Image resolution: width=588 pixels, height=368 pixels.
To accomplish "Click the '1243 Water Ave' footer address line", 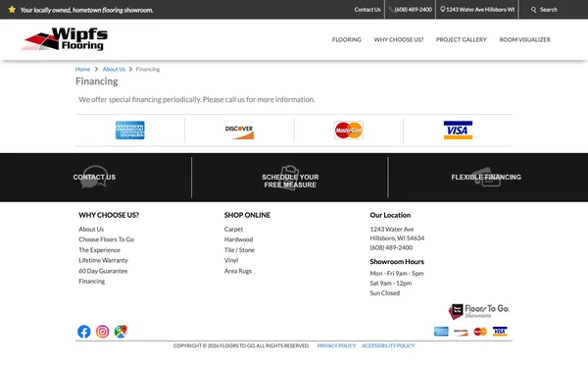I will click(x=392, y=229).
